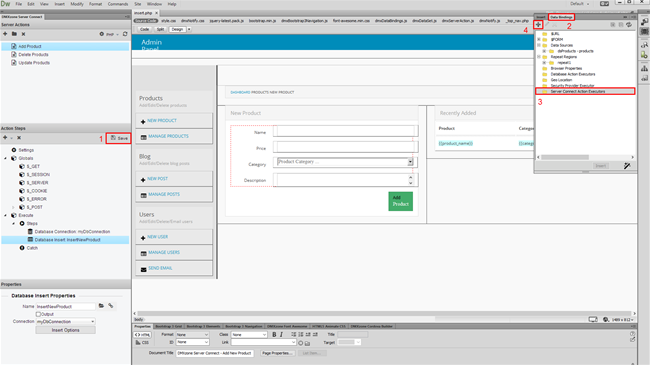Switch to the Data Bindings tab
The image size is (650, 365).
[561, 17]
